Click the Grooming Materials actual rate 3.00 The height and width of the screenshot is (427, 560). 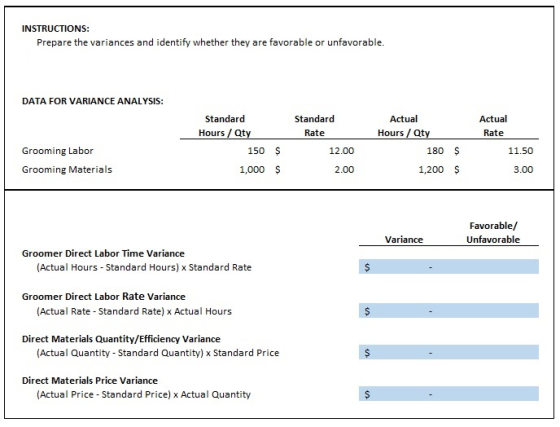[523, 170]
